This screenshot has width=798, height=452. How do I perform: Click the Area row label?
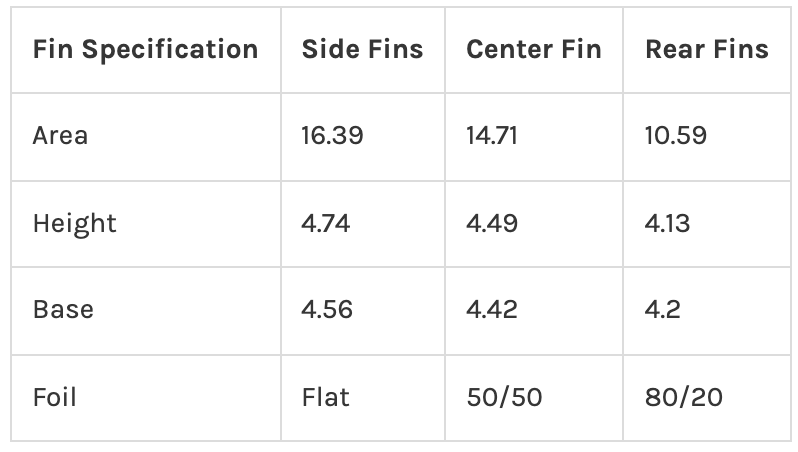[60, 135]
